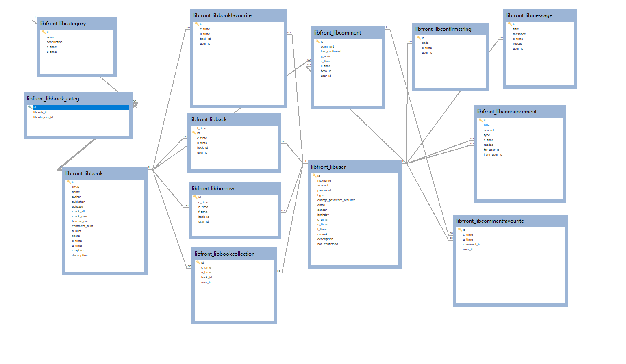Select the remark field in libfront_libuser
This screenshot has height=364, width=626.
tap(322, 234)
